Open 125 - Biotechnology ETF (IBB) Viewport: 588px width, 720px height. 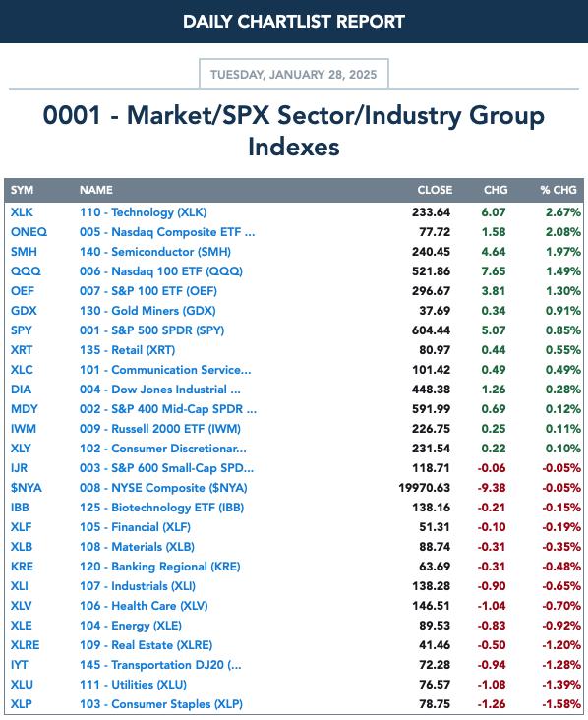tap(161, 508)
